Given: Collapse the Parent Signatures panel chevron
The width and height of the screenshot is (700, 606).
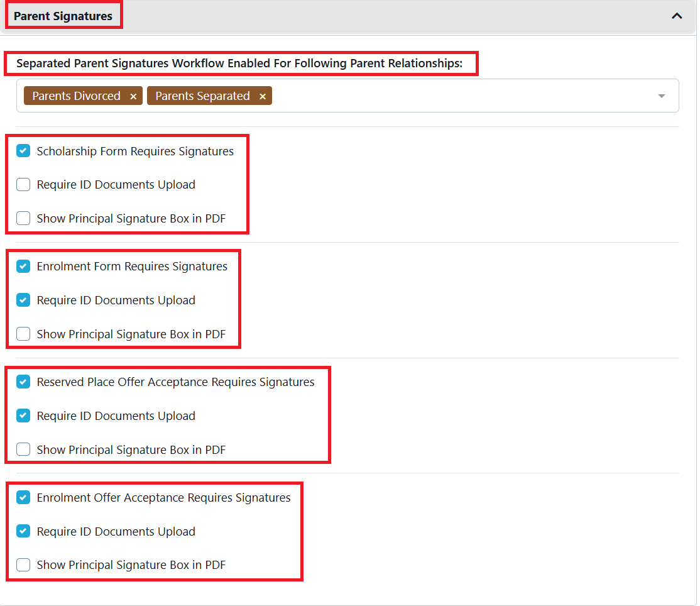Looking at the screenshot, I should coord(677,16).
